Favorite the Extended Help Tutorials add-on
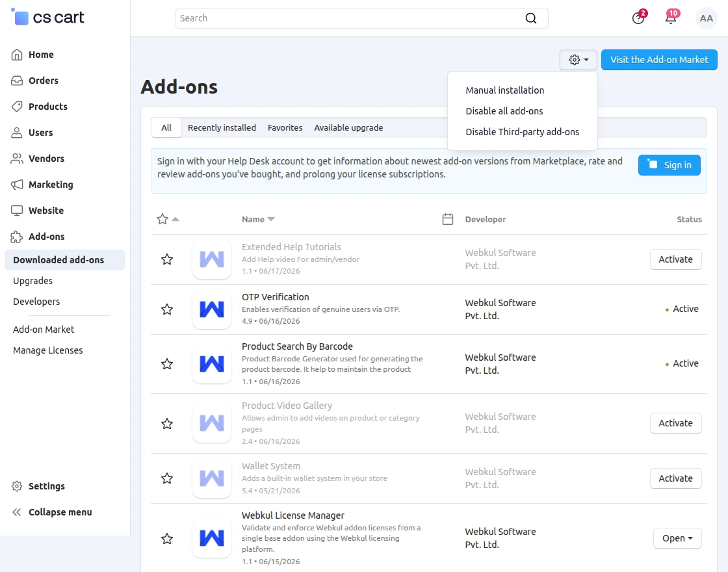The image size is (728, 572). click(x=167, y=259)
